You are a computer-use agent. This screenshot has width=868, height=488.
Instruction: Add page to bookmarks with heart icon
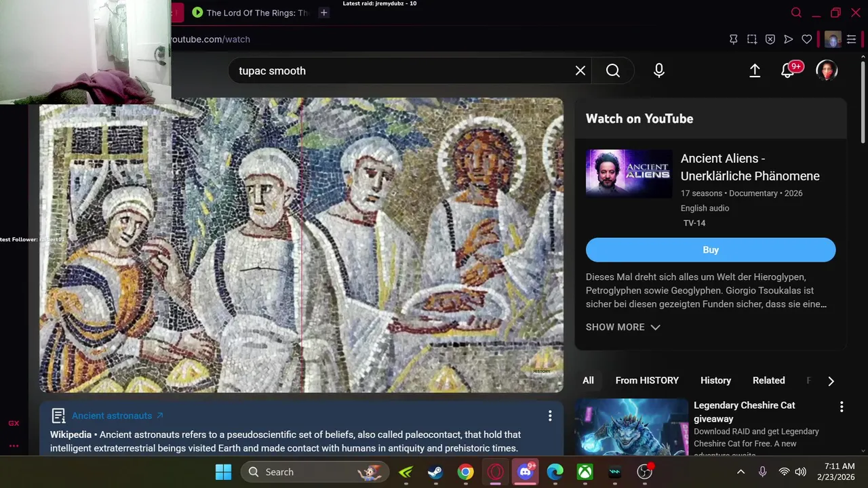pos(807,39)
